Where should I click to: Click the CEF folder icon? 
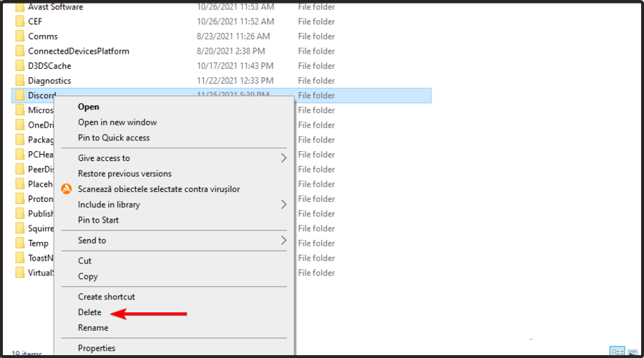[x=20, y=21]
